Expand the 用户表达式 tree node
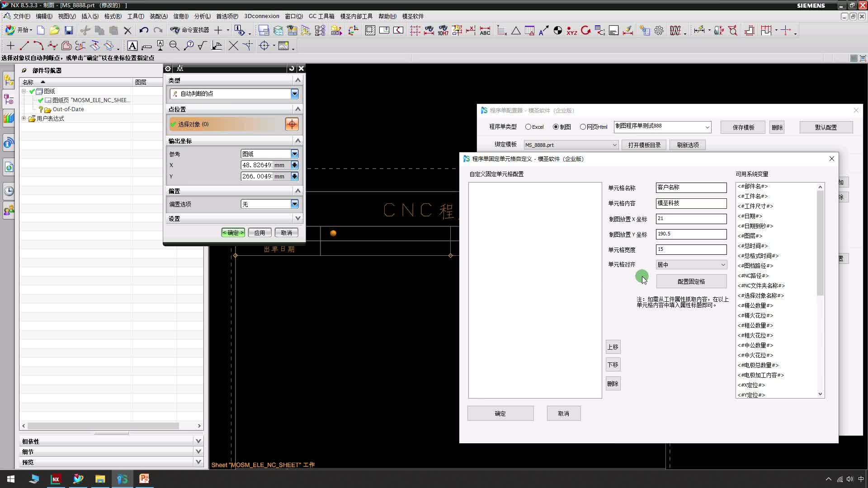This screenshot has width=868, height=488. pyautogui.click(x=24, y=118)
